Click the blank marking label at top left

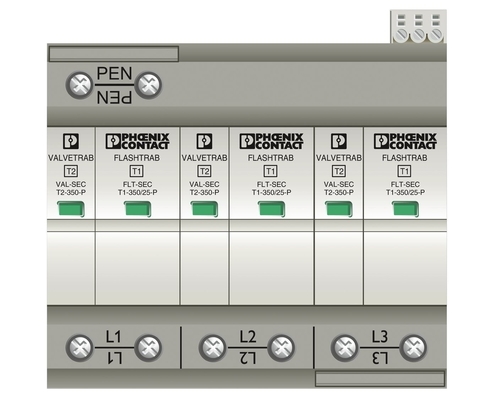(x=114, y=54)
